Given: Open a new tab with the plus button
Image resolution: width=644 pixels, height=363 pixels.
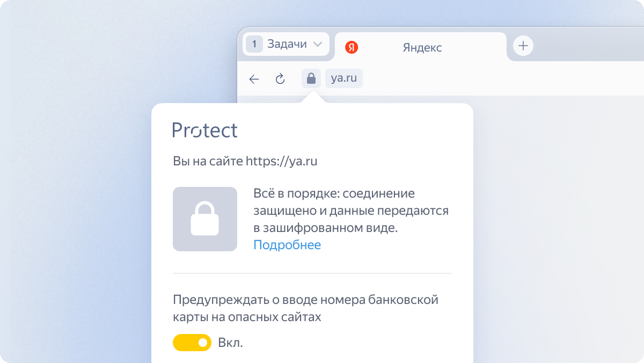Looking at the screenshot, I should (x=523, y=46).
